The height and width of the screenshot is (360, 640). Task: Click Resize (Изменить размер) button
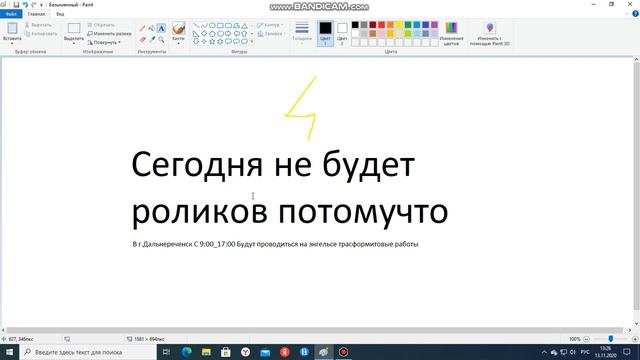coord(109,33)
